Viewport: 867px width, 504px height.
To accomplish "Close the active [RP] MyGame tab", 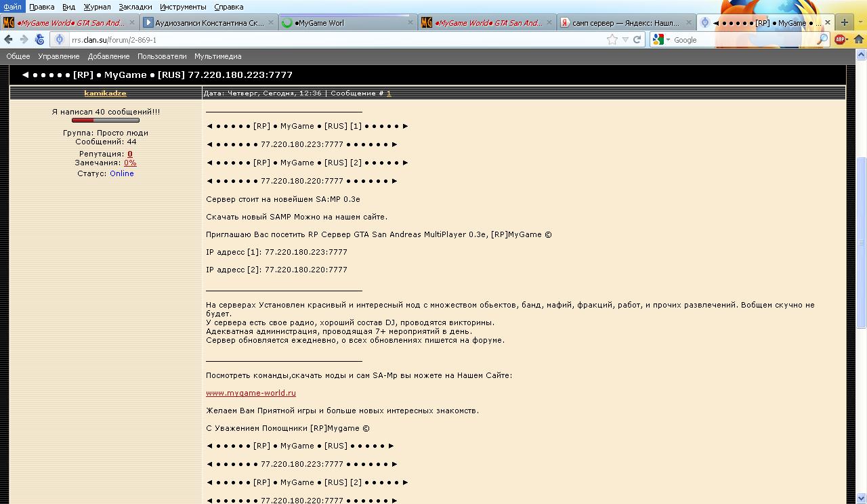I will pyautogui.click(x=827, y=22).
